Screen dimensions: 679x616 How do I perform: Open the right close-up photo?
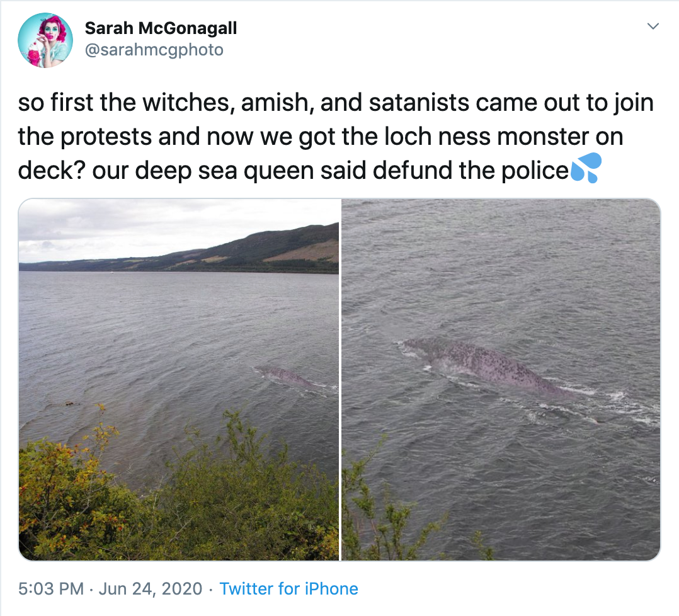tap(501, 380)
